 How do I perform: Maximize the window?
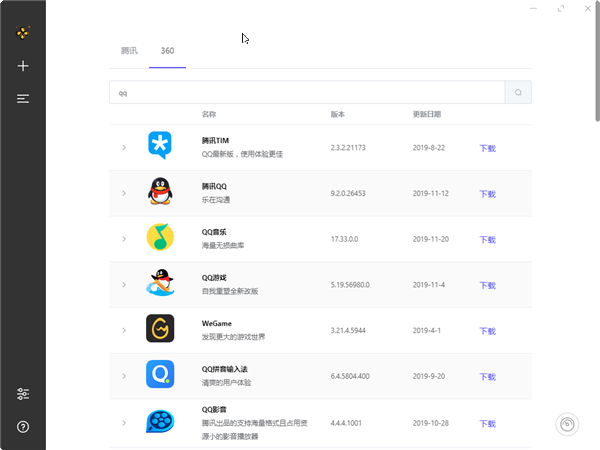561,8
